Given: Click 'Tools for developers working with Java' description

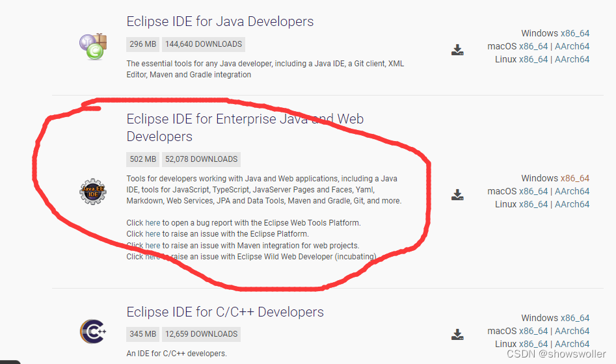Looking at the screenshot, I should (264, 190).
